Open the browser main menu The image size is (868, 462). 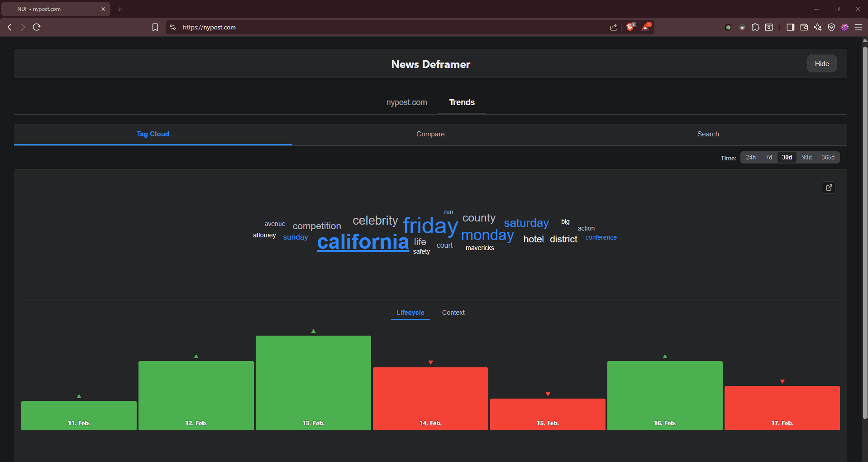click(858, 27)
